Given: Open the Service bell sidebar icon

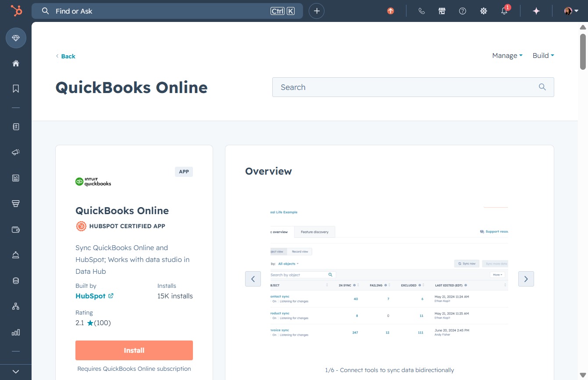Looking at the screenshot, I should pyautogui.click(x=16, y=255).
